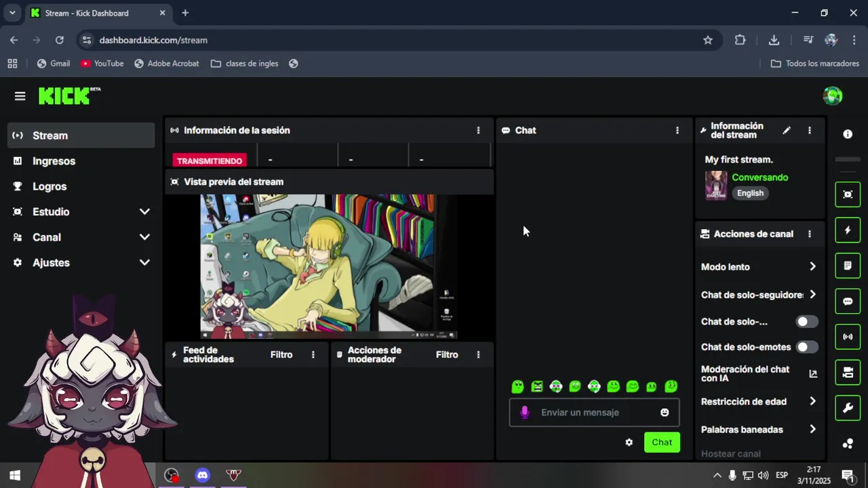The image size is (868, 488).
Task: Open the notification center in the taskbar
Action: [x=847, y=475]
